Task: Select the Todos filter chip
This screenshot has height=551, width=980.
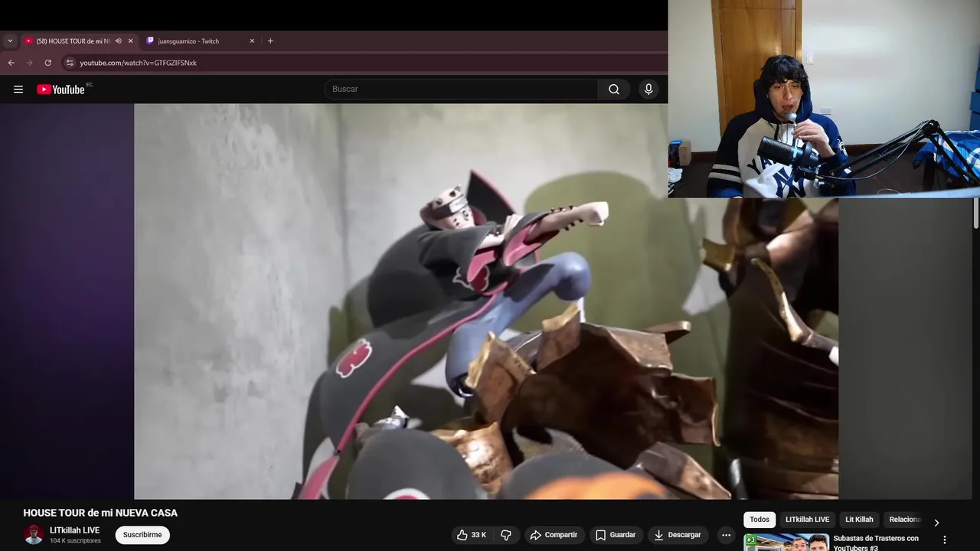Action: pos(759,520)
